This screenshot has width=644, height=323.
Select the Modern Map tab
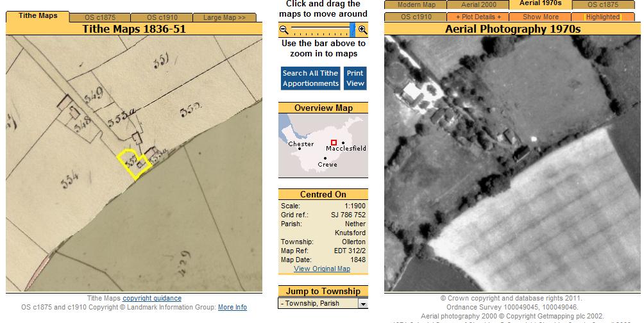click(416, 5)
